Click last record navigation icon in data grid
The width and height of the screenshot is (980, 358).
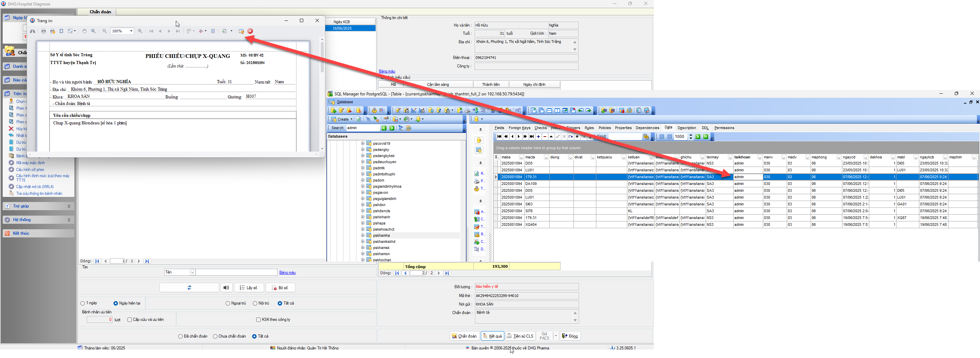[532, 137]
